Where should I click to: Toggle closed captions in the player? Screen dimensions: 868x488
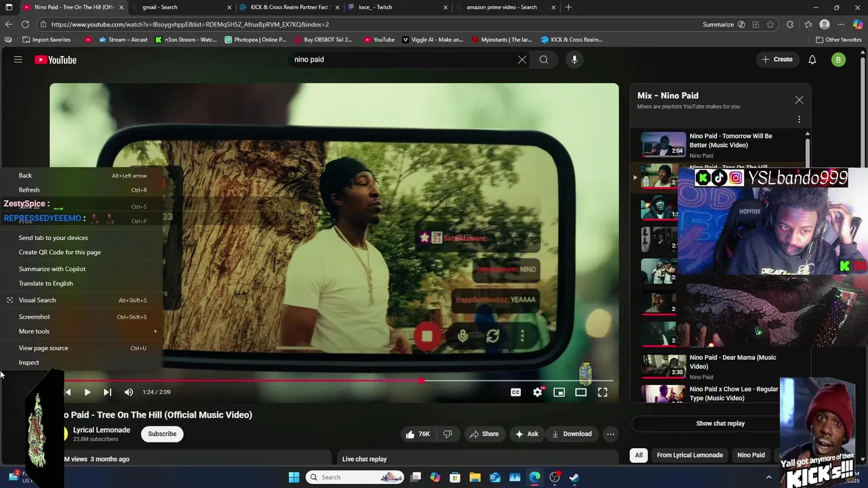coord(516,392)
